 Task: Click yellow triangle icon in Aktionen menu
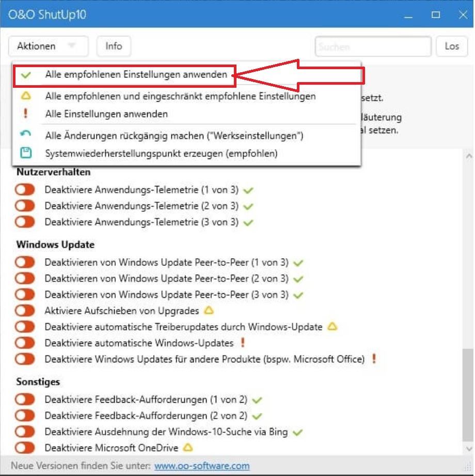point(26,96)
